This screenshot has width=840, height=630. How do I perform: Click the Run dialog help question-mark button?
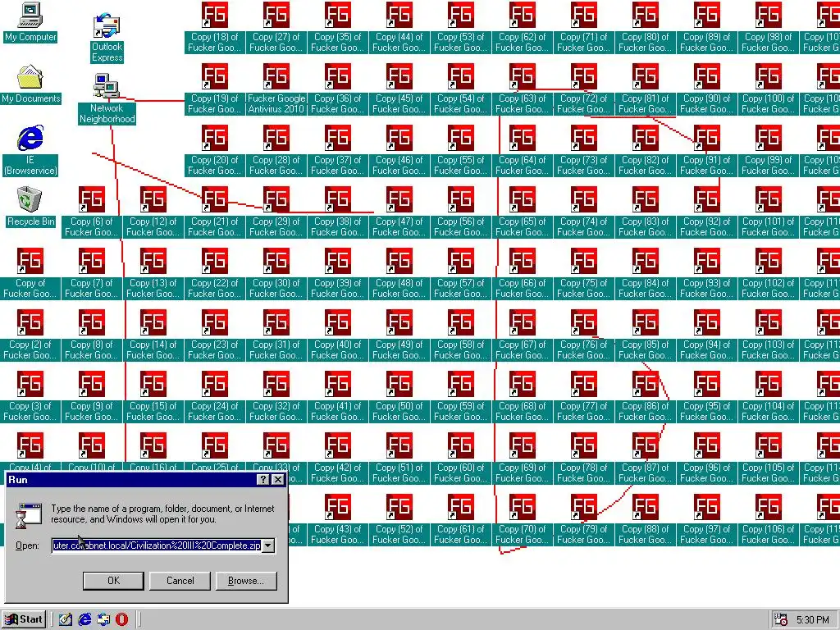[263, 479]
